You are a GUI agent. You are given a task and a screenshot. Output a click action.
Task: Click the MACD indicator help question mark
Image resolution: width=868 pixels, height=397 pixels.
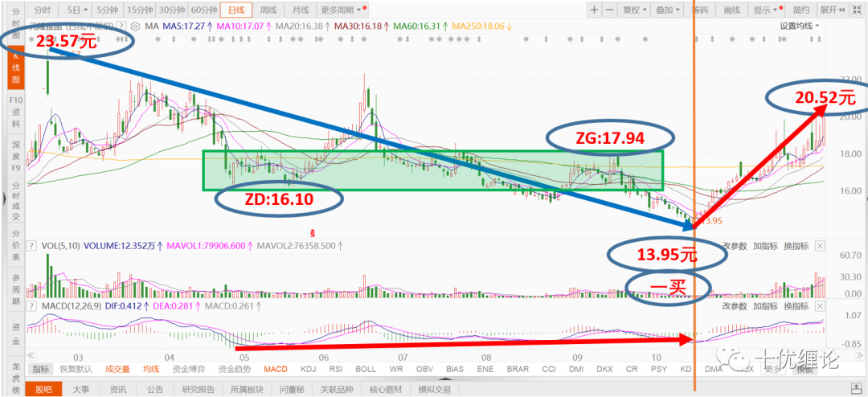[x=33, y=305]
